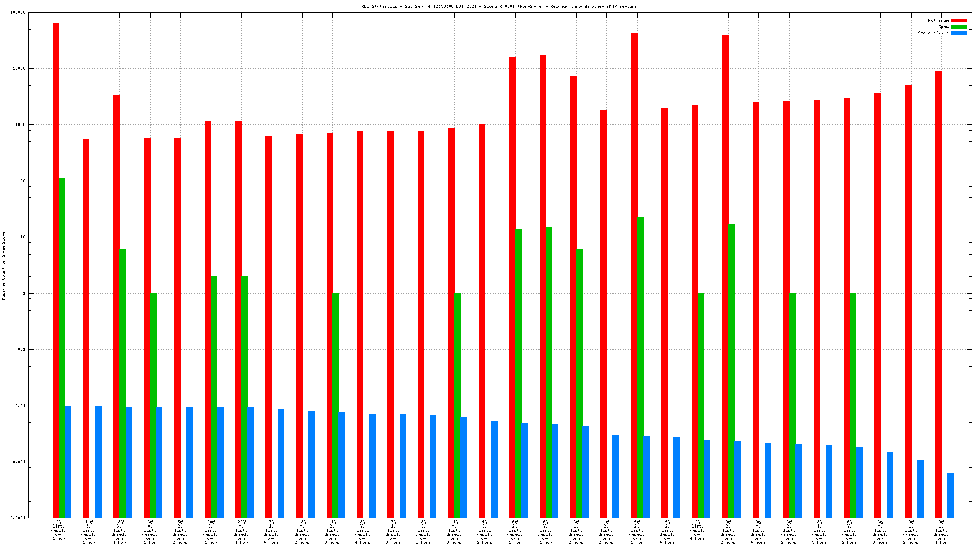Click the green Spam legend swatch
Screen dimensions: 980x551
(x=959, y=27)
